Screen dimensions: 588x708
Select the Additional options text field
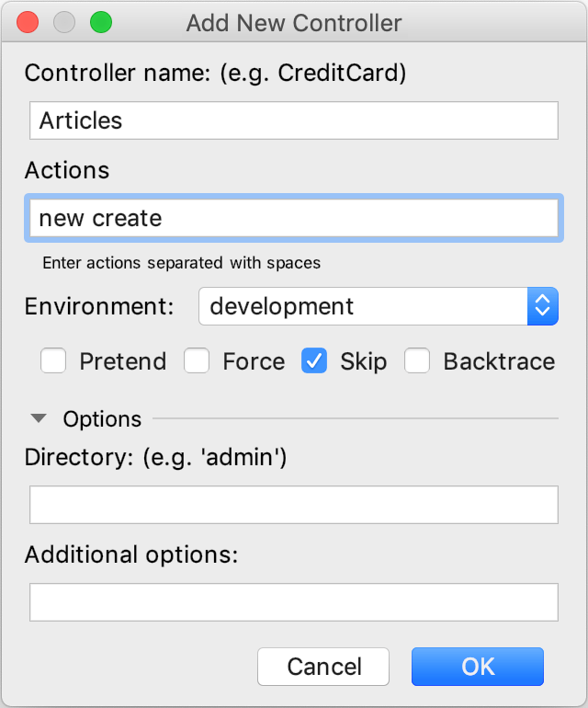(294, 602)
